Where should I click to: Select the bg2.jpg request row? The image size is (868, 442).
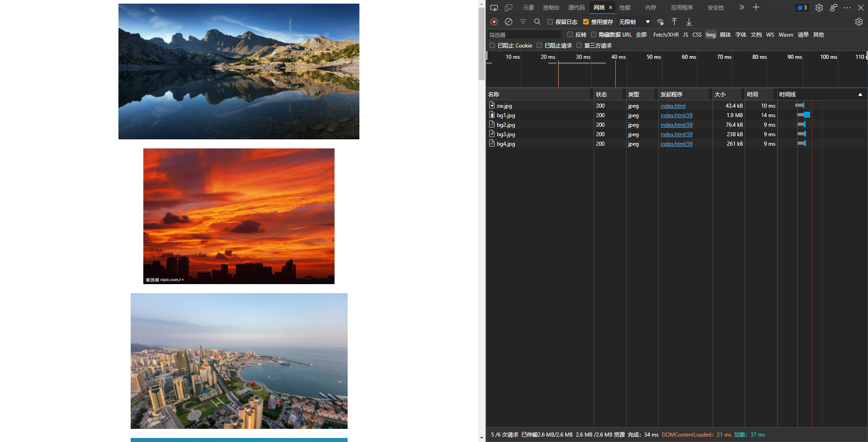pos(677,125)
